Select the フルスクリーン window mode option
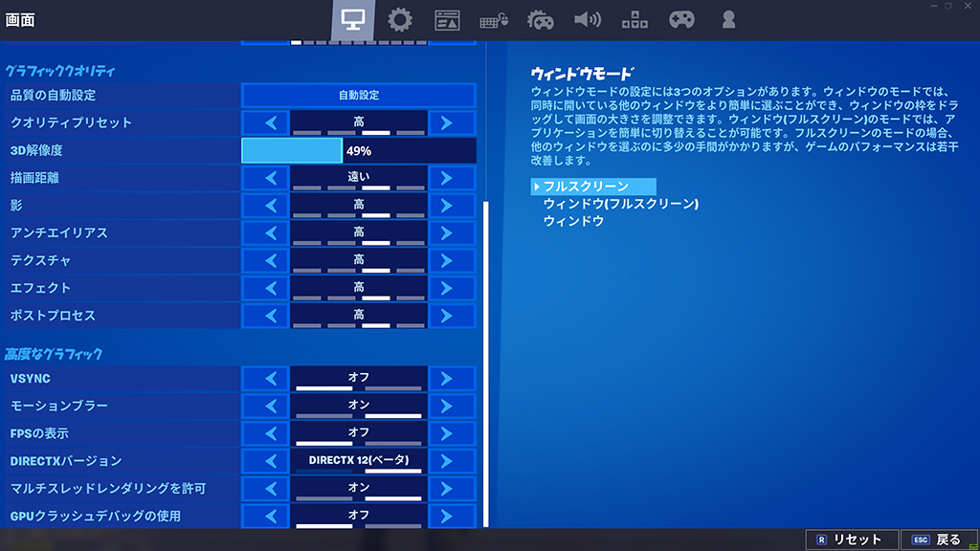980x551 pixels. coord(593,187)
